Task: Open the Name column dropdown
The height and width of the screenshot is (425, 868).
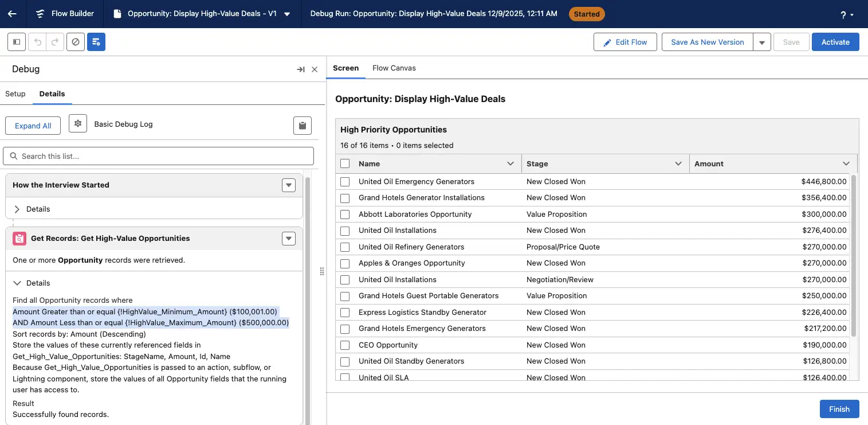Action: pyautogui.click(x=510, y=163)
